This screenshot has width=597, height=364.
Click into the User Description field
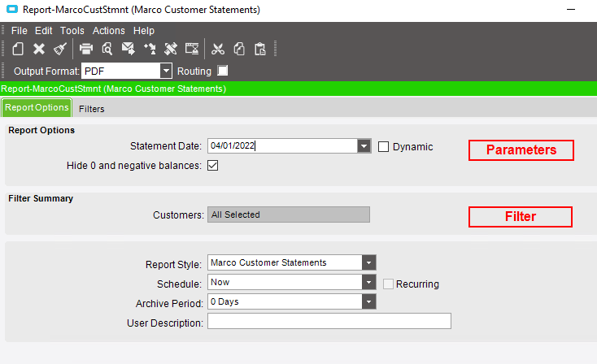click(x=329, y=321)
